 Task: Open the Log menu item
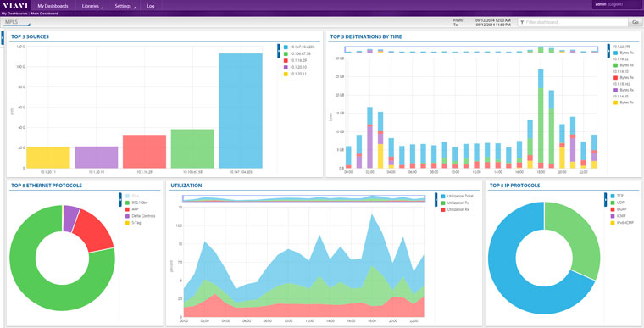click(x=151, y=6)
